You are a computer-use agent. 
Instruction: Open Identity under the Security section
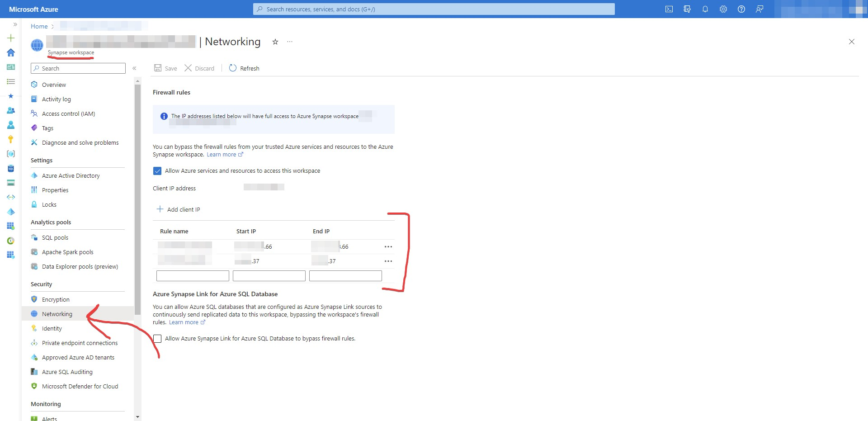52,328
